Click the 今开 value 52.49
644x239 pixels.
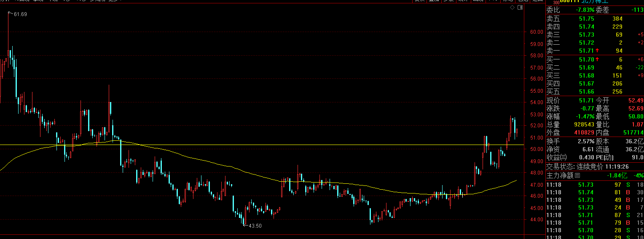click(636, 100)
